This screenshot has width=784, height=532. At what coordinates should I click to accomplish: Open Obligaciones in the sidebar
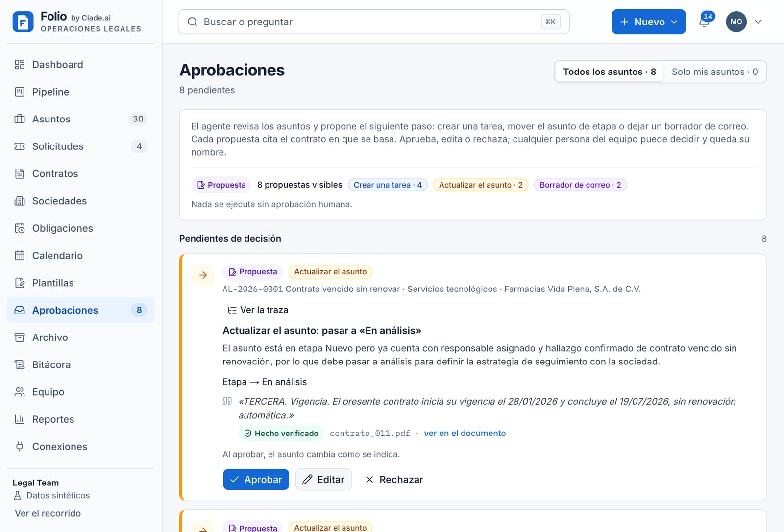[81, 228]
